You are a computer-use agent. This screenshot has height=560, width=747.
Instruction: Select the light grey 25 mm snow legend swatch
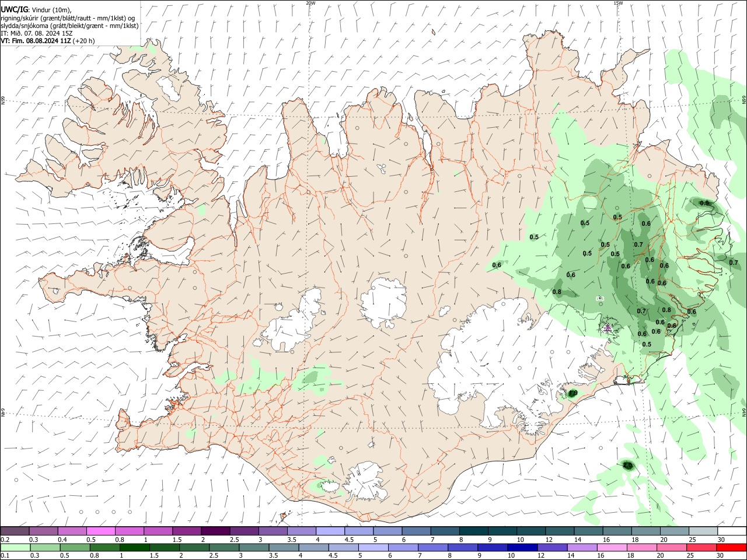[702, 531]
